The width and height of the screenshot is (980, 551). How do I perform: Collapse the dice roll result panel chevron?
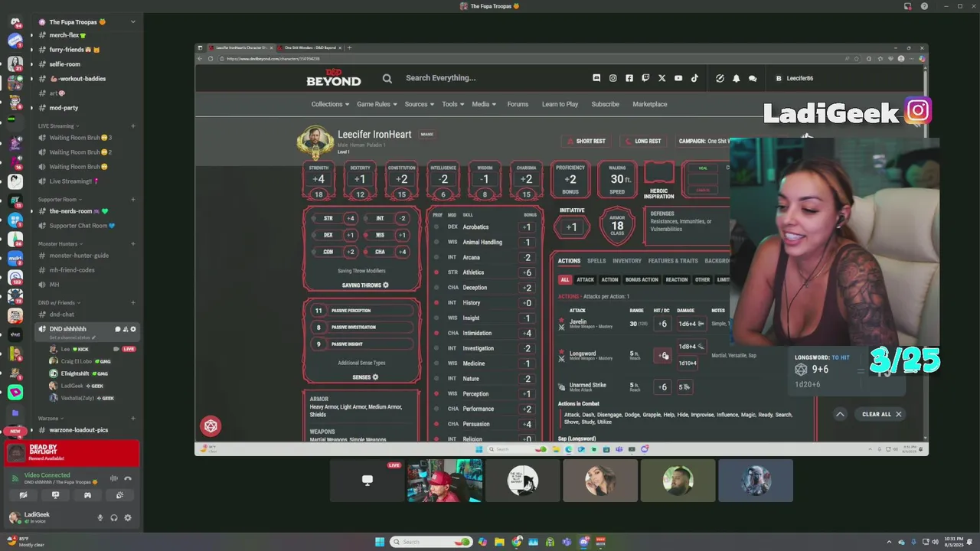click(x=840, y=414)
